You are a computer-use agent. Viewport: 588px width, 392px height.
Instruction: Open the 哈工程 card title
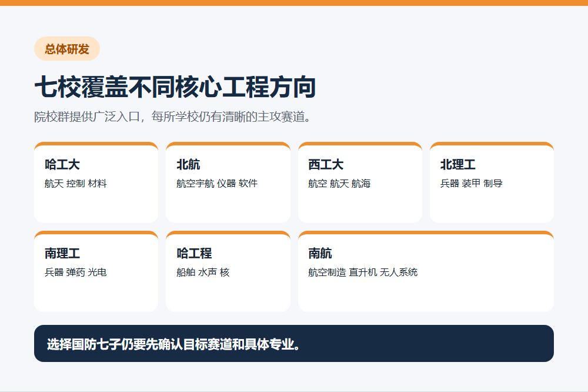click(194, 254)
